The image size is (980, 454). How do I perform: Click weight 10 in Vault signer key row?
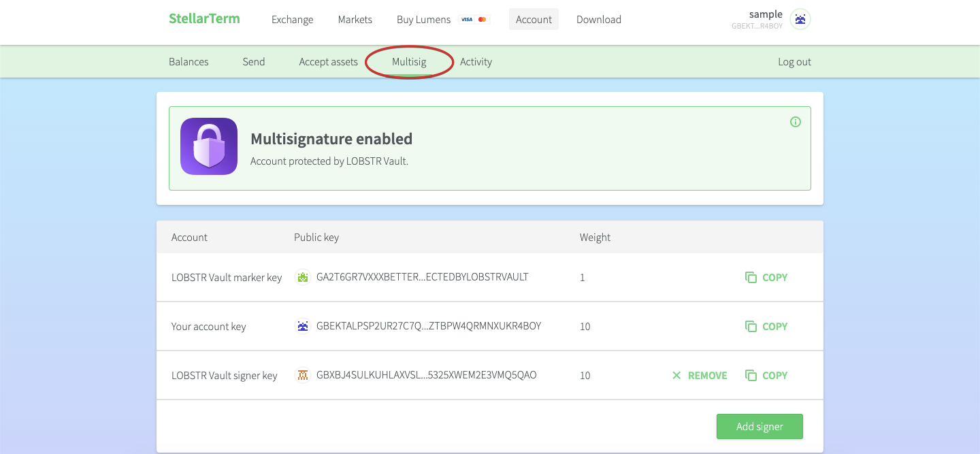tap(585, 376)
